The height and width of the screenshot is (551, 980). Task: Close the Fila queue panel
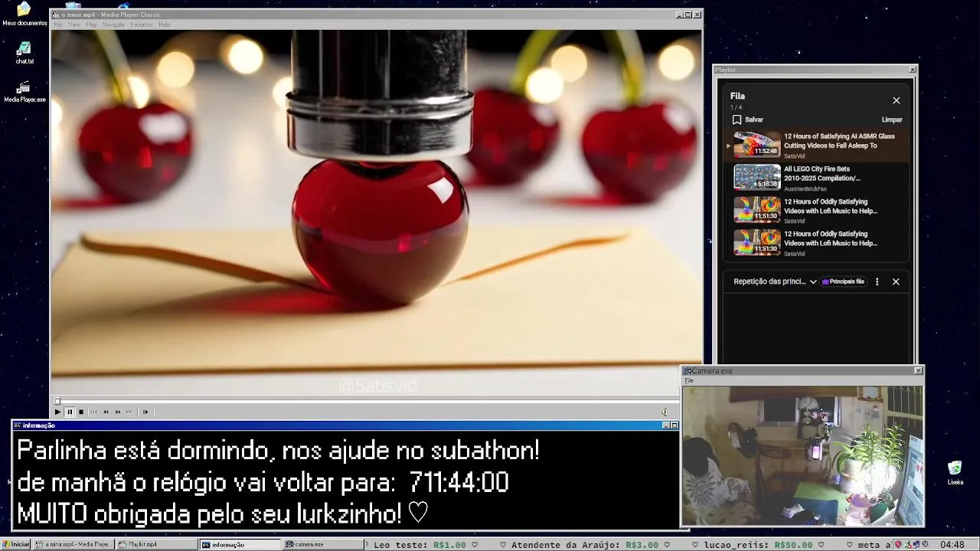click(897, 100)
